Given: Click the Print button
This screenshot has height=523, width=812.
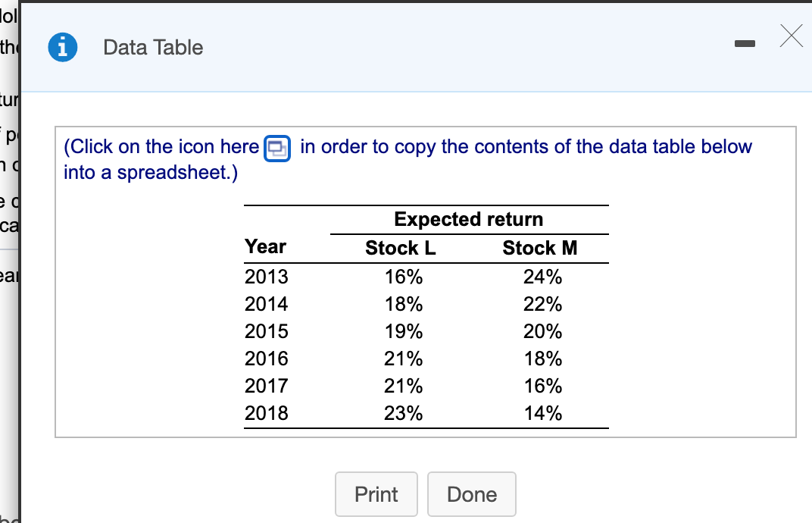Looking at the screenshot, I should tap(376, 494).
